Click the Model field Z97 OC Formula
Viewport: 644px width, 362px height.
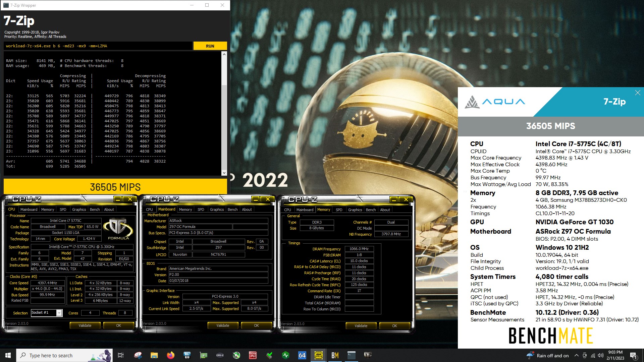[200, 227]
